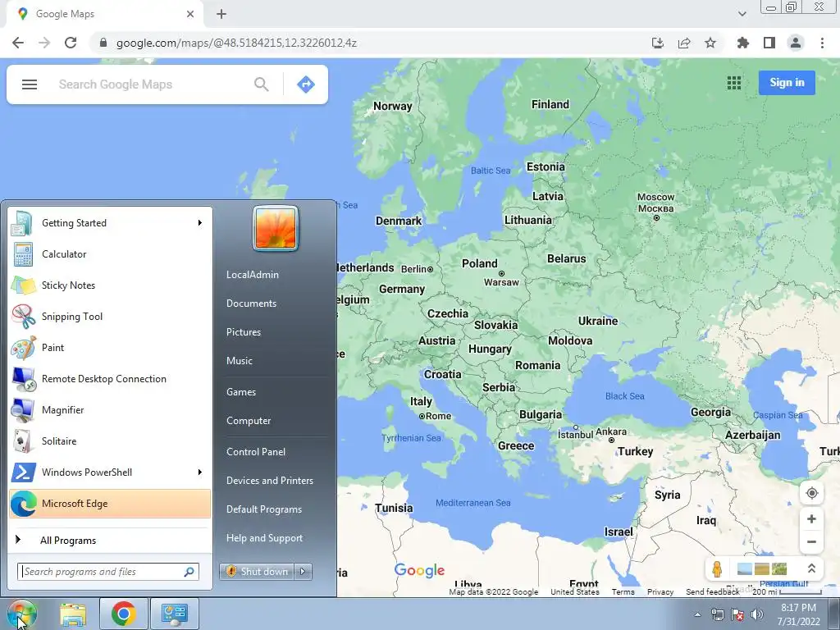Screen dimensions: 840x630
Task: Open Help and Support
Action: (264, 538)
